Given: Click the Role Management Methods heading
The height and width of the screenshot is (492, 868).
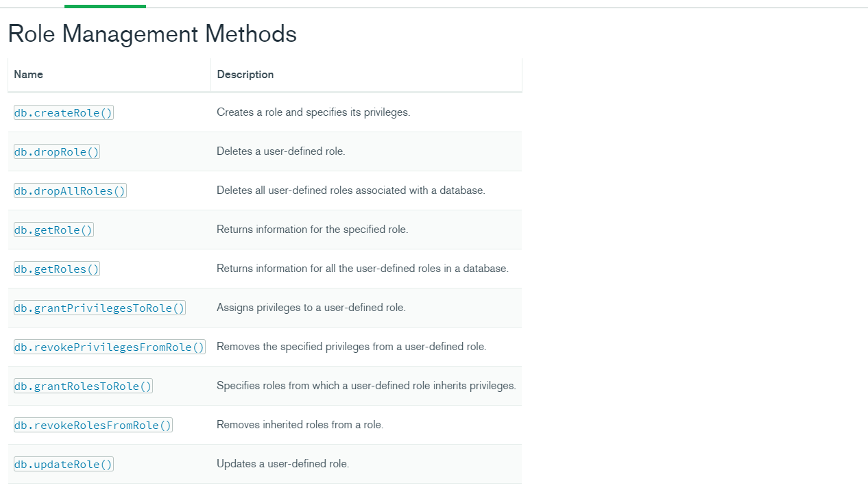Looking at the screenshot, I should (x=152, y=34).
